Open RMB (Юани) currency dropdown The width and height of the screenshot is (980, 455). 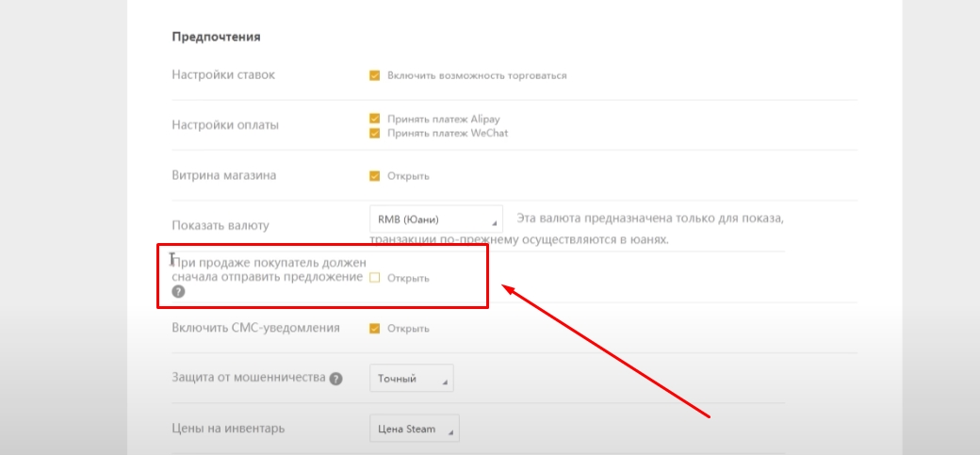click(436, 220)
